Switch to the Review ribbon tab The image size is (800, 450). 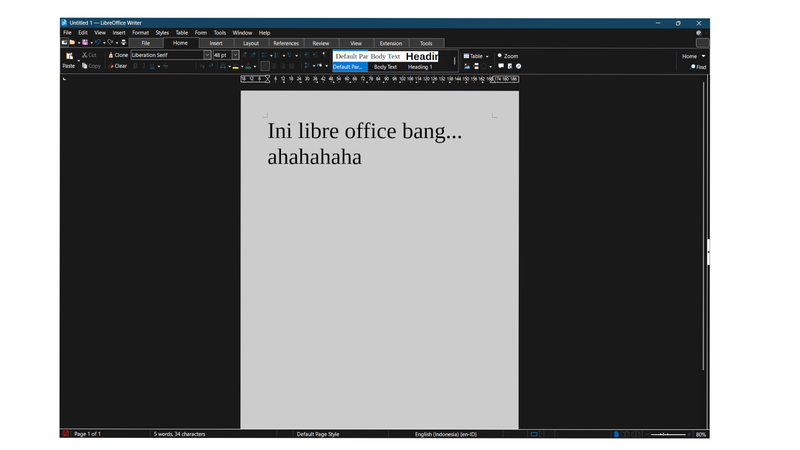click(320, 43)
